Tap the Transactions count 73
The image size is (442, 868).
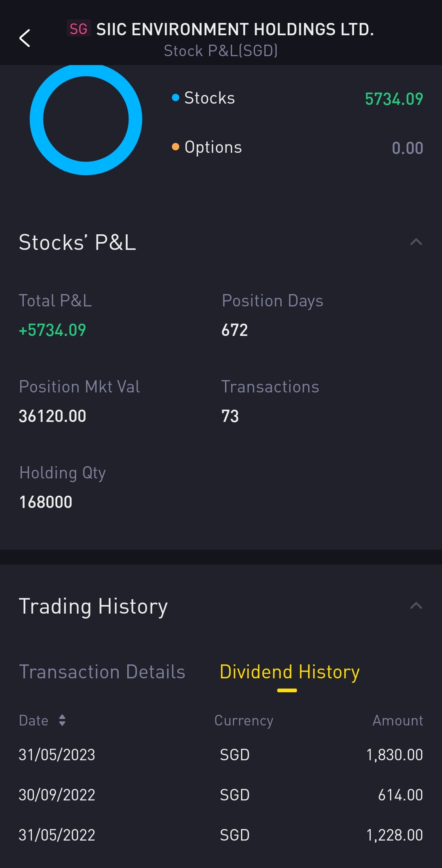click(230, 416)
